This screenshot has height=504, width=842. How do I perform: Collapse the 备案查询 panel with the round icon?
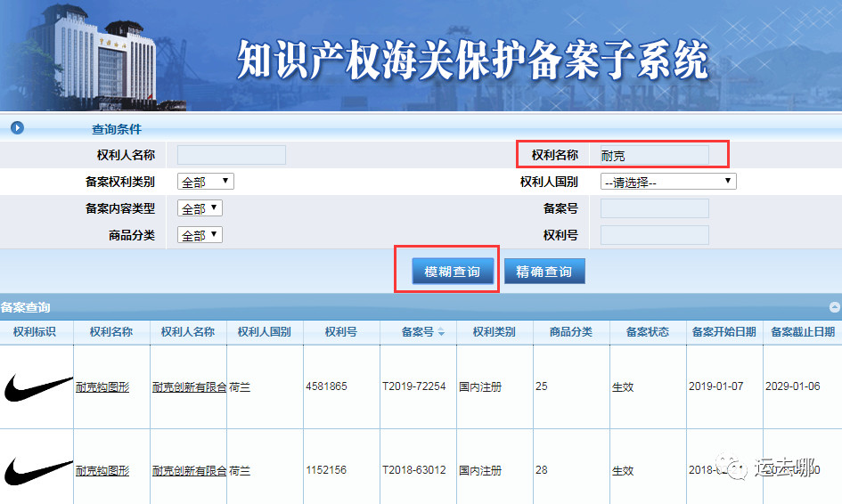835,307
